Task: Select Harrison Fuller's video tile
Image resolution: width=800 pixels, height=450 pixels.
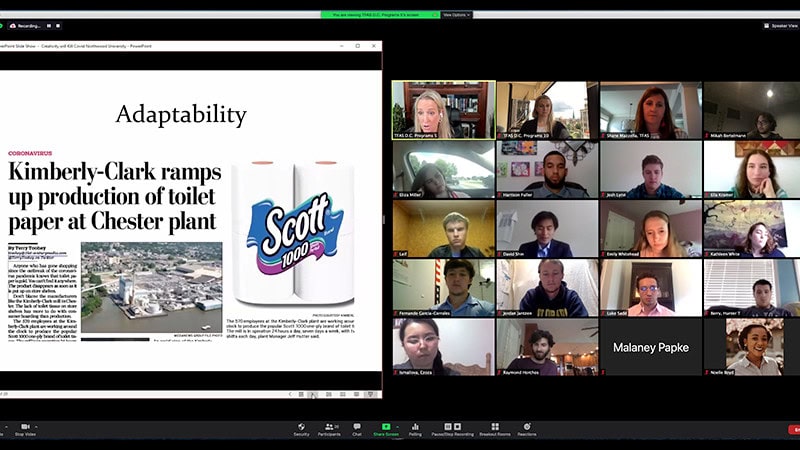Action: click(x=547, y=169)
